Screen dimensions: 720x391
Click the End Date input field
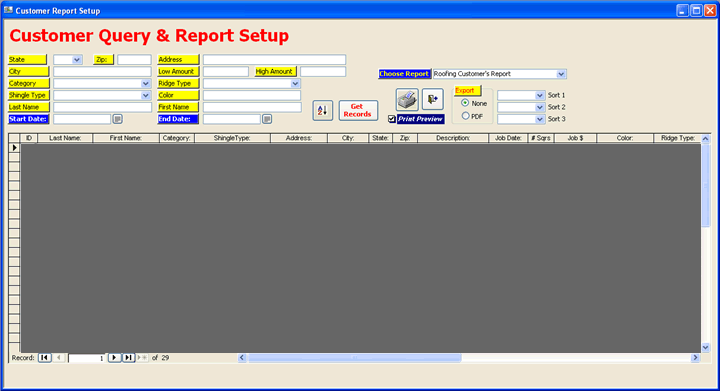click(x=231, y=119)
